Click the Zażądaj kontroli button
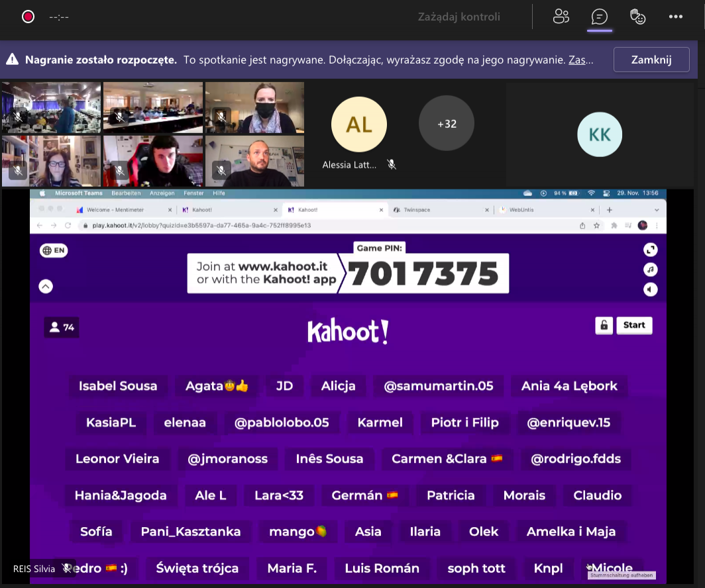The width and height of the screenshot is (705, 588). point(459,17)
